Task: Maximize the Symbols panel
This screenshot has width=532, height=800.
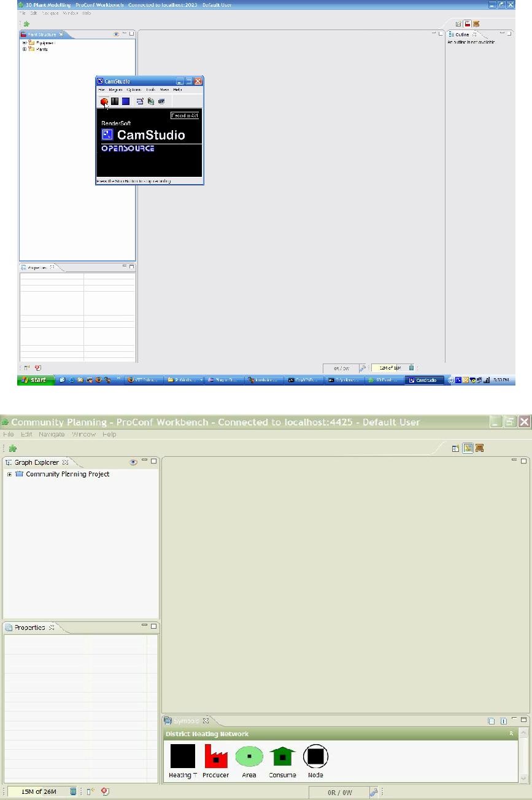Action: point(523,720)
